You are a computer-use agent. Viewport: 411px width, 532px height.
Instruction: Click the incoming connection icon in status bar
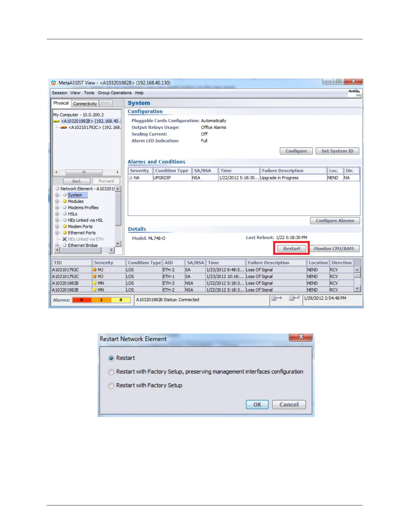click(x=294, y=298)
